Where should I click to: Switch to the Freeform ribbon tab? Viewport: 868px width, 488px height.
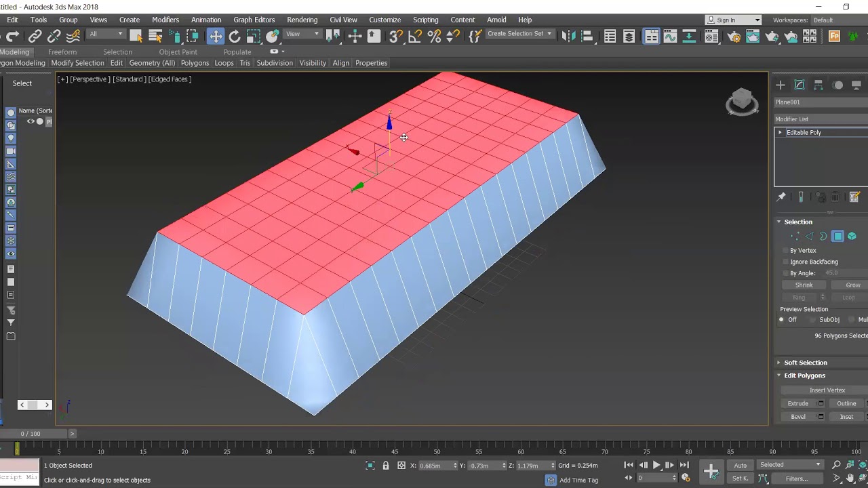tap(62, 52)
